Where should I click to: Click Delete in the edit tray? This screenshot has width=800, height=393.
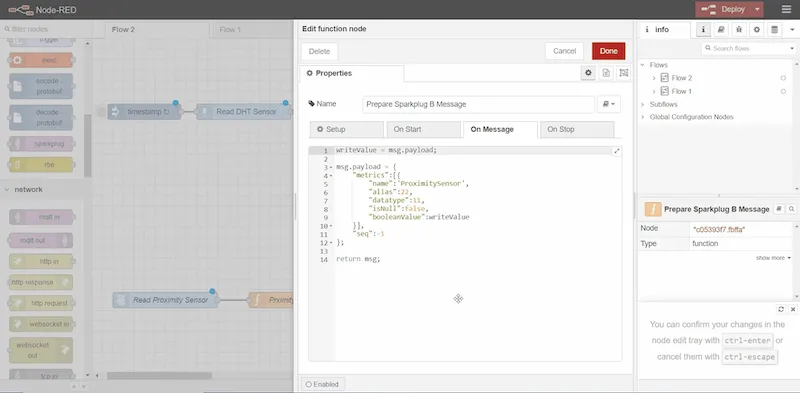click(319, 51)
